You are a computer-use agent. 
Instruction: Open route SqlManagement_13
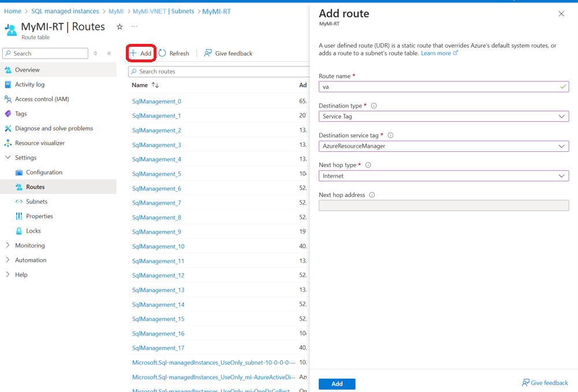(158, 290)
